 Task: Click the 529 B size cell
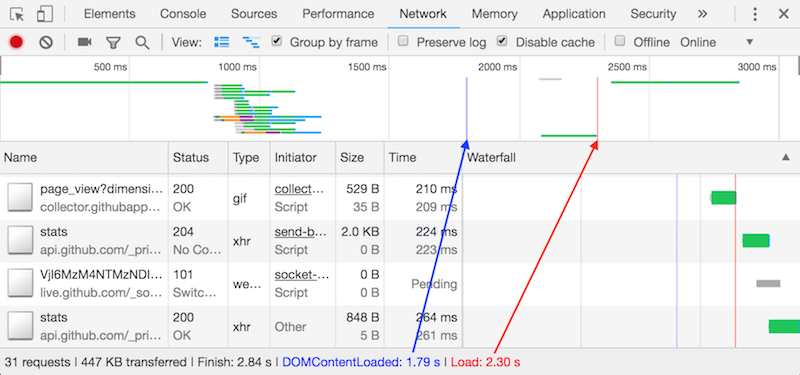tap(362, 189)
